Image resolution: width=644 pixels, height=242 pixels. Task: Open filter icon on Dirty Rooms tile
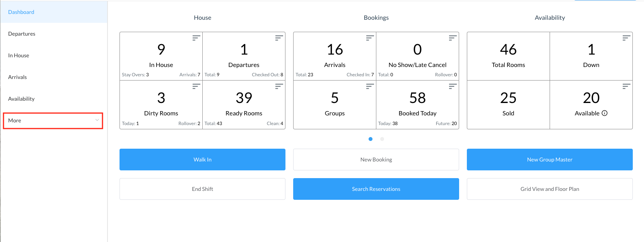coord(196,86)
